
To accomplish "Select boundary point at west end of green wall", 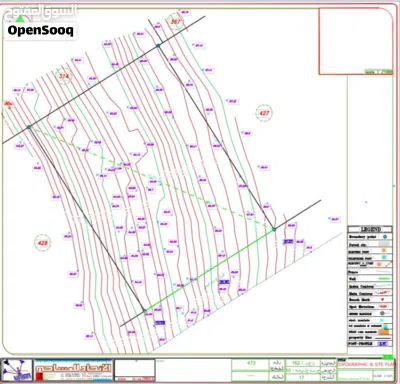I will (145, 311).
